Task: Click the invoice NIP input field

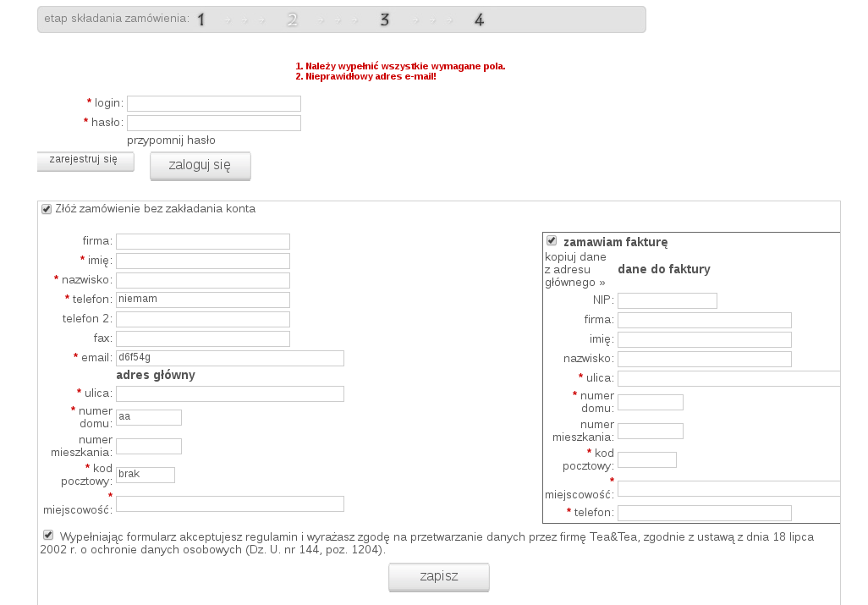Action: pyautogui.click(x=667, y=300)
